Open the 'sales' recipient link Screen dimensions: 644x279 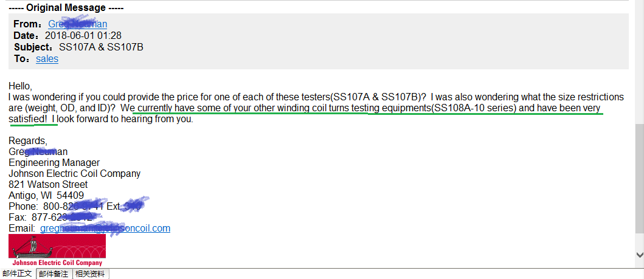47,59
